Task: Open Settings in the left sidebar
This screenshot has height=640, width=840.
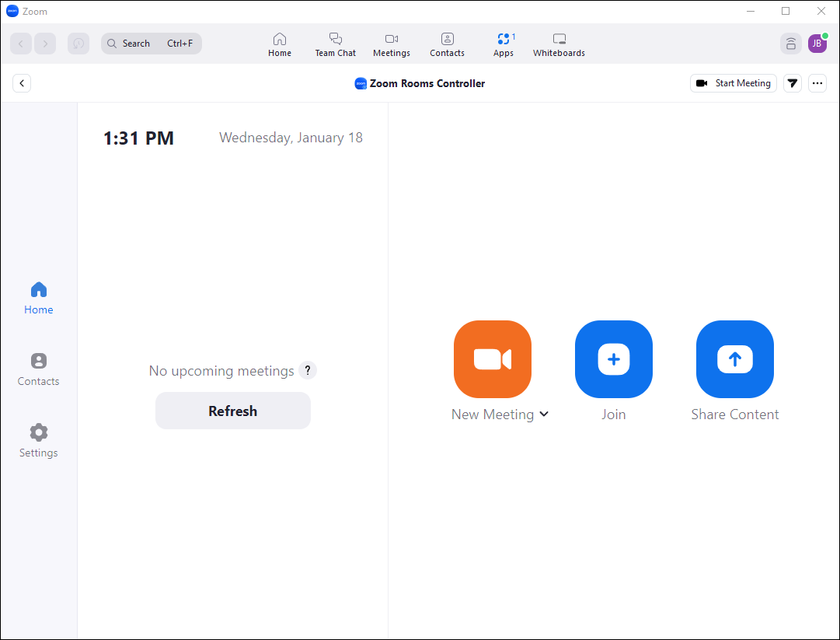Action: (x=39, y=441)
